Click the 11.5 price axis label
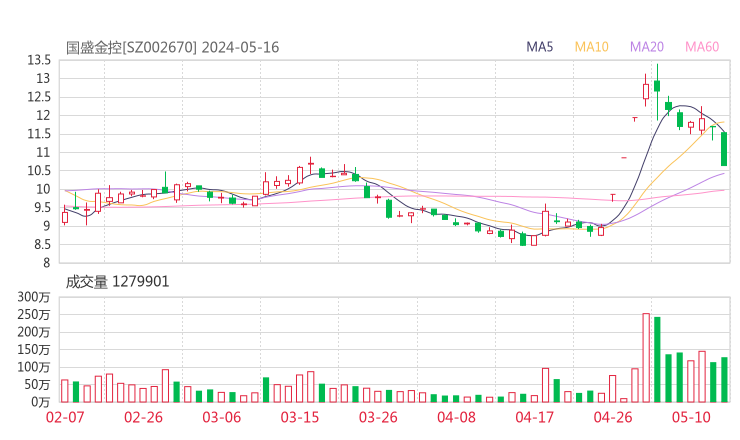 point(39,134)
